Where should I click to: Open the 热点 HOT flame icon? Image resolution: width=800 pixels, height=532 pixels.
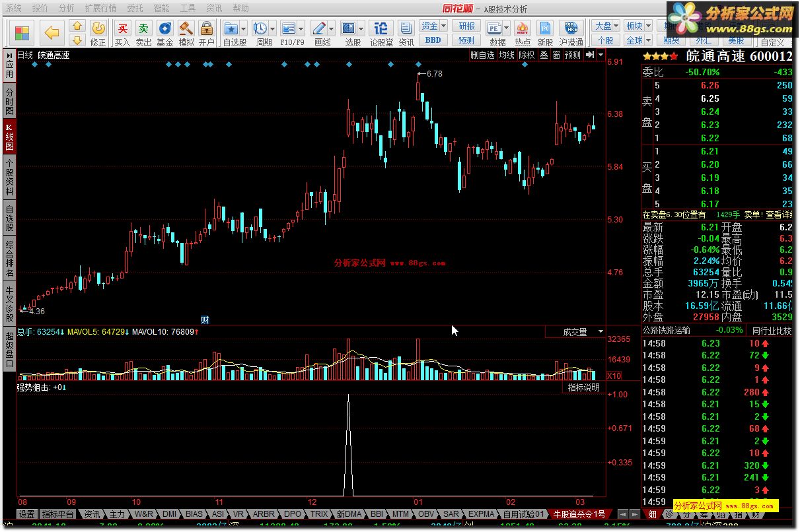523,28
